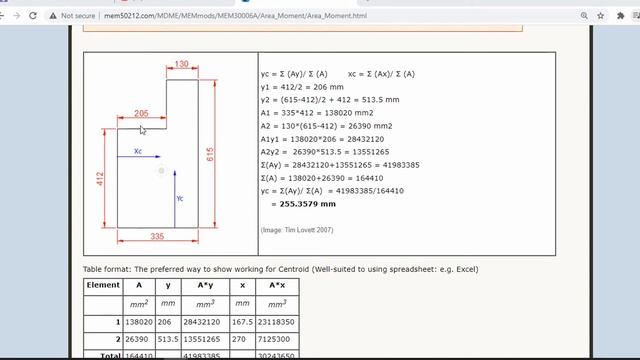Click the 'Total' row label in table
Screen dimensions: 640x360
click(x=110, y=356)
